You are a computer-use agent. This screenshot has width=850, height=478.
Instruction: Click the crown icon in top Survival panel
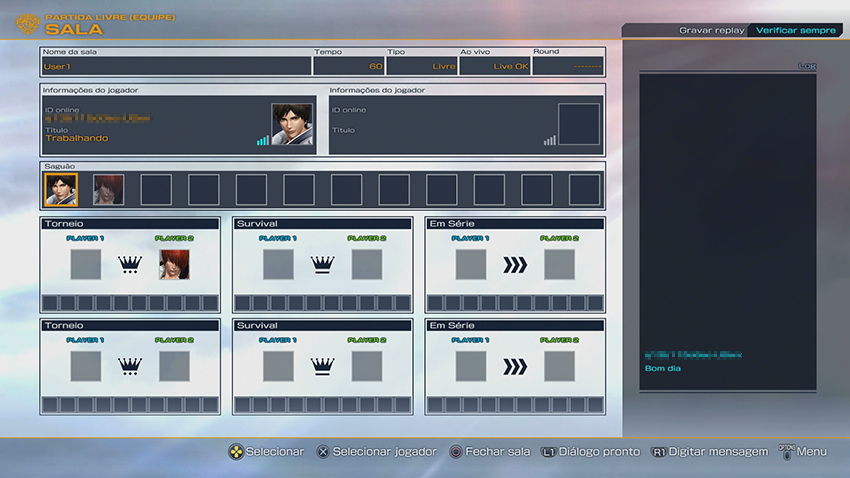click(x=323, y=264)
